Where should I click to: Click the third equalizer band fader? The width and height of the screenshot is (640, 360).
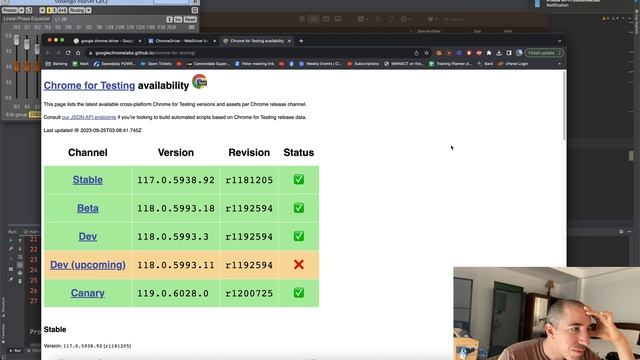[x=37, y=49]
